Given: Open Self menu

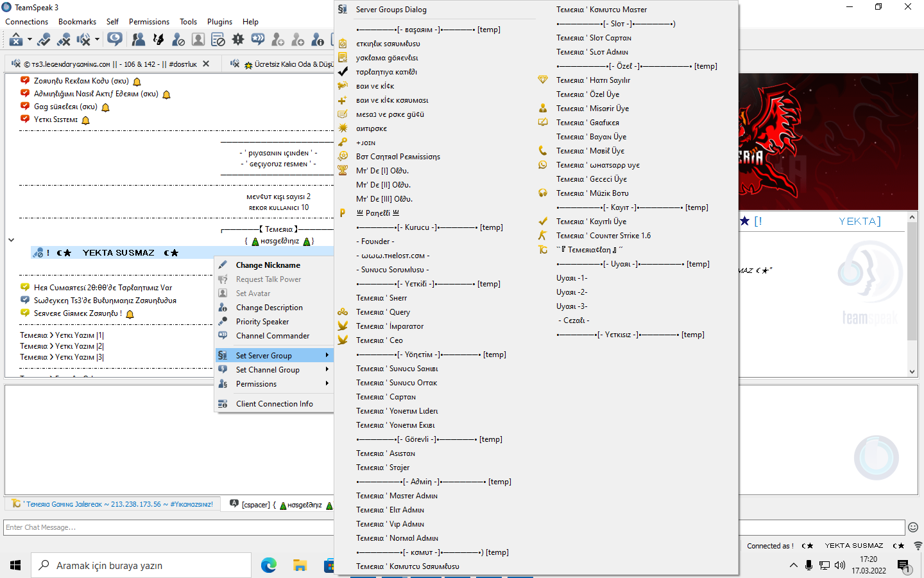Looking at the screenshot, I should click(112, 22).
